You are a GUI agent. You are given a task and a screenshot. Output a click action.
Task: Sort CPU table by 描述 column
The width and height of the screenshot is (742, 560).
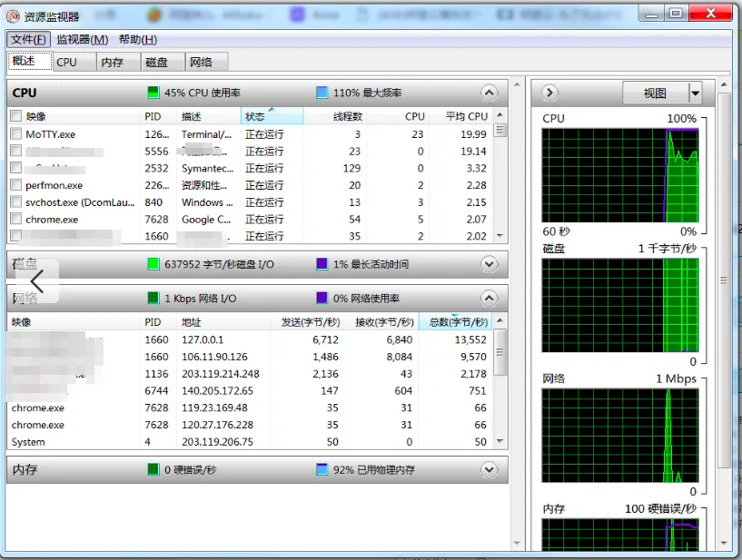point(209,116)
